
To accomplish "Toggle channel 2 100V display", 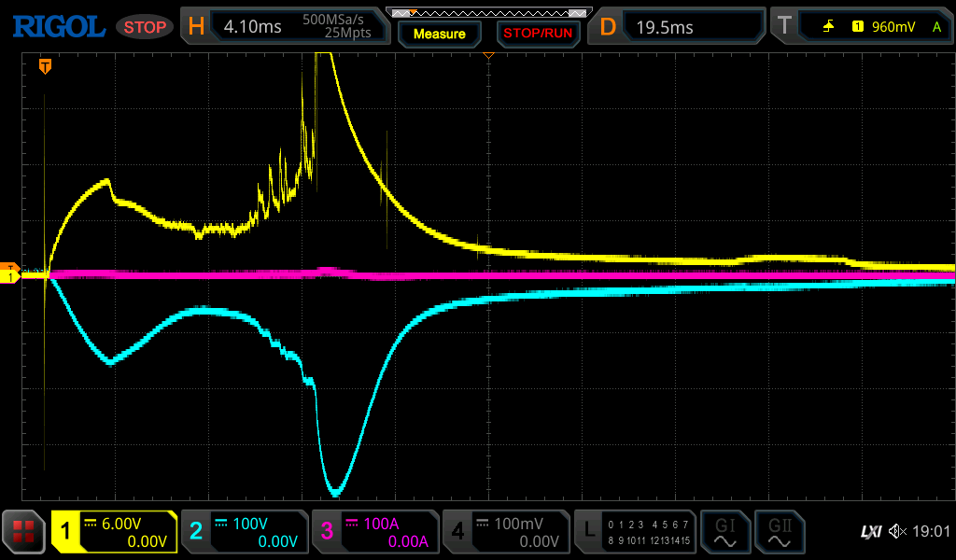I will tap(245, 532).
